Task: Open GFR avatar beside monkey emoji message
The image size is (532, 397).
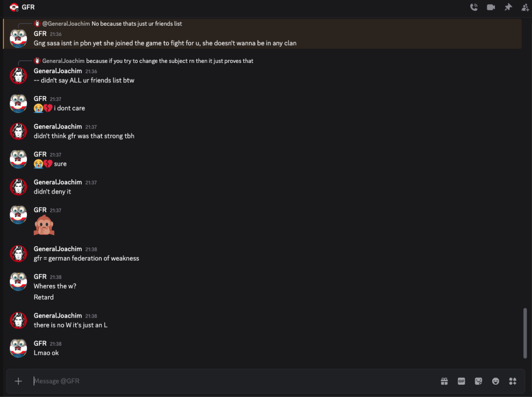Action: coord(19,214)
